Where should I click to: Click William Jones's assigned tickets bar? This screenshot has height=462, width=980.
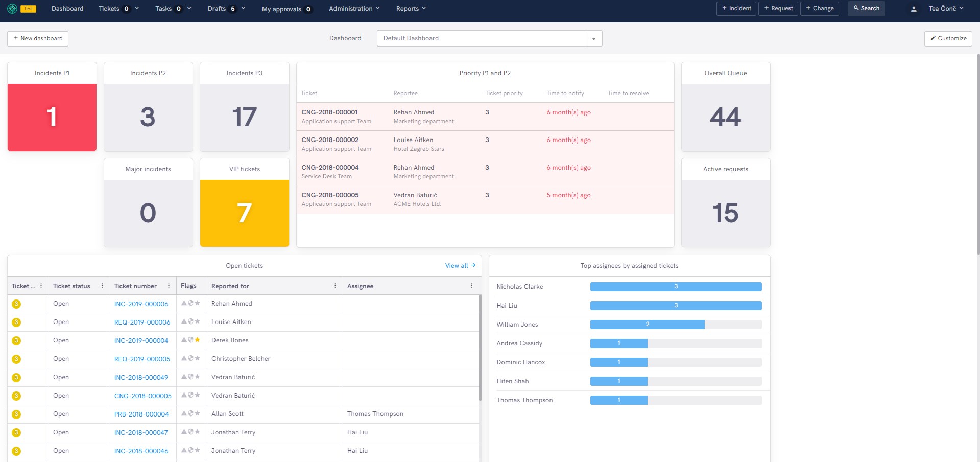tap(647, 325)
